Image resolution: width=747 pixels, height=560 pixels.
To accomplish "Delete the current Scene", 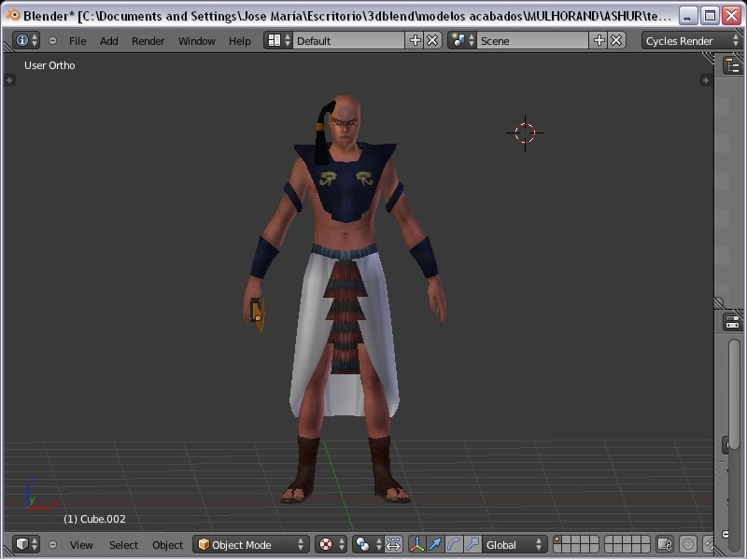I will click(616, 40).
